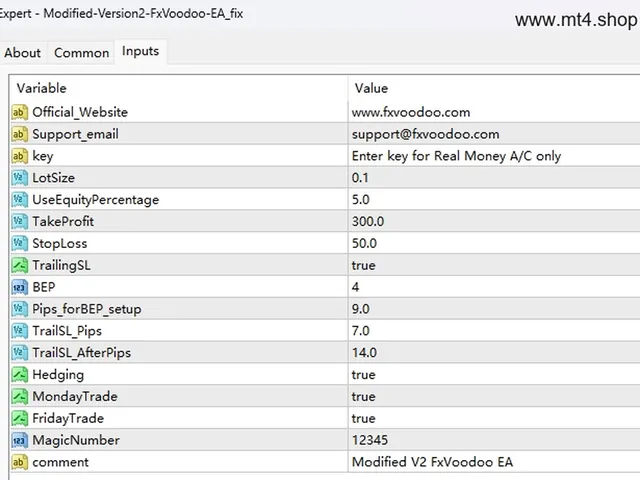Open the About tab
Viewport: 640px width, 480px height.
pos(22,53)
